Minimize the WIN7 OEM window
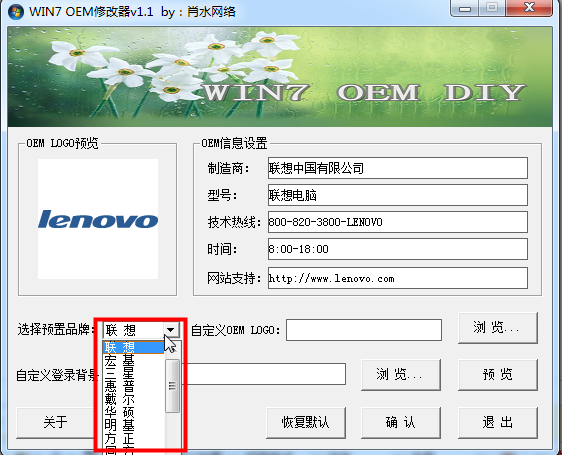This screenshot has height=455, width=562. (x=465, y=8)
